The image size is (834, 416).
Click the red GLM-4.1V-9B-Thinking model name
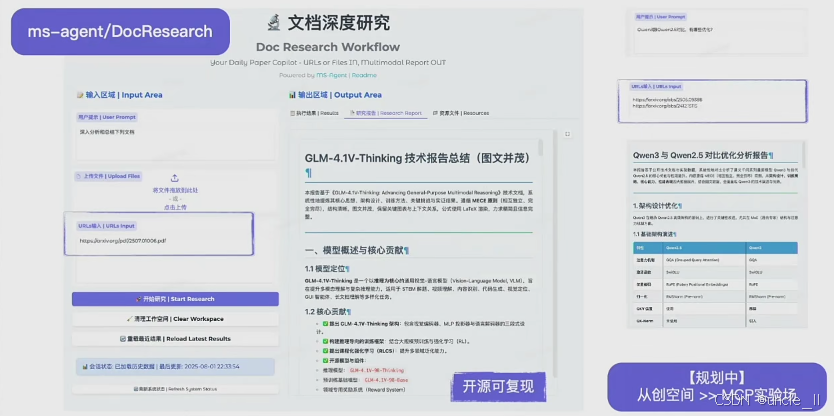tap(377, 370)
